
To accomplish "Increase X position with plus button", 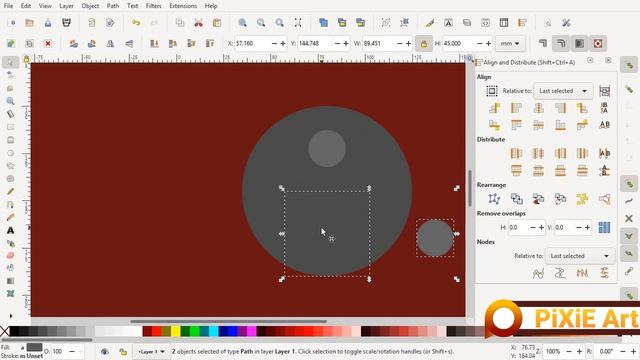I will pos(283,43).
